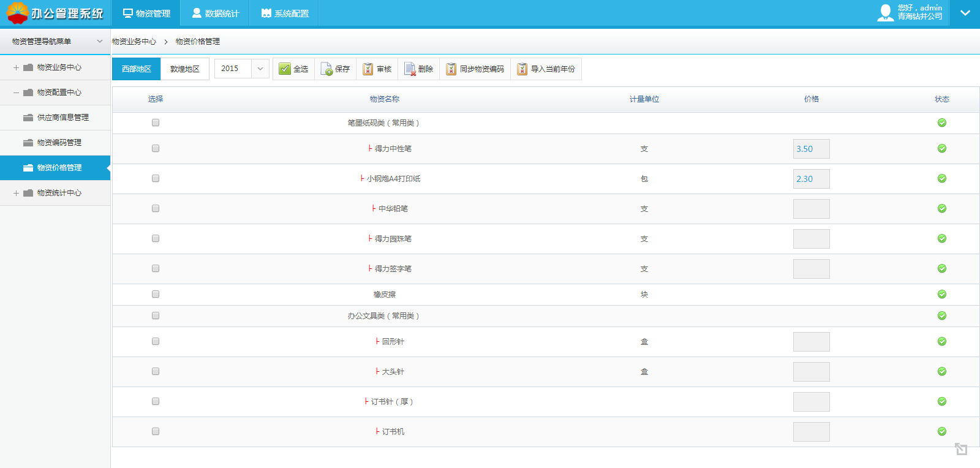
Task: Click the 删除 delete icon
Action: coord(410,69)
